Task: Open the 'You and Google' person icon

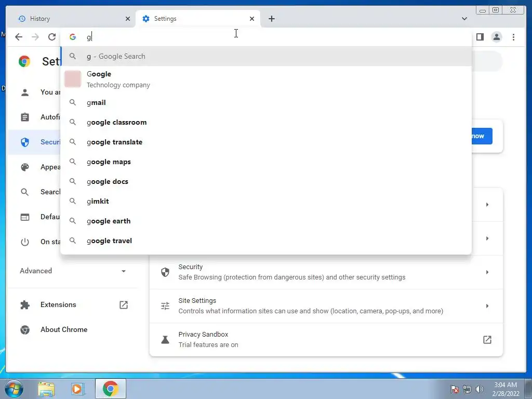Action: click(25, 92)
